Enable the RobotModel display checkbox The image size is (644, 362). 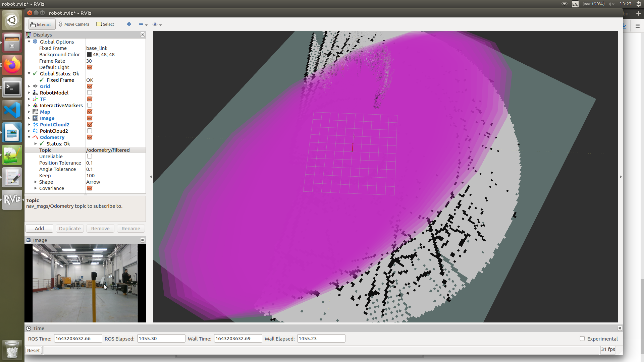pos(90,93)
